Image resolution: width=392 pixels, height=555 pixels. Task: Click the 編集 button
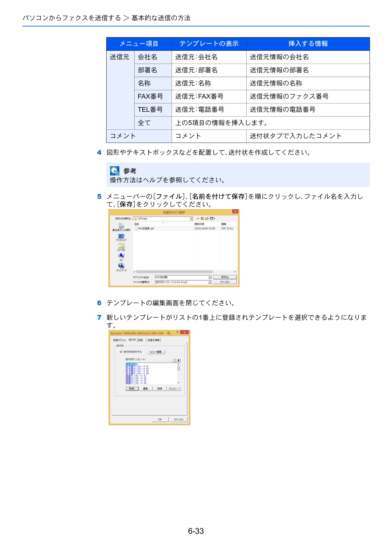146,389
